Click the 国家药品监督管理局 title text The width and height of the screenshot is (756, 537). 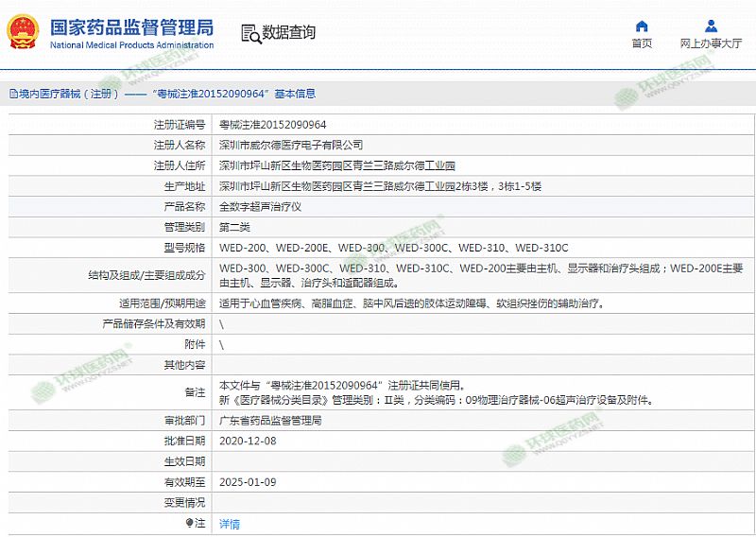pos(130,26)
